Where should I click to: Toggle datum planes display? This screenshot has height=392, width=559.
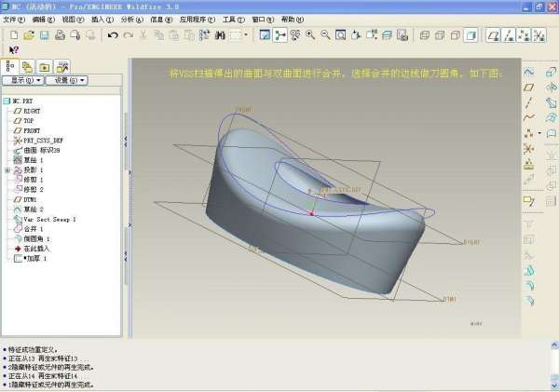click(x=493, y=35)
